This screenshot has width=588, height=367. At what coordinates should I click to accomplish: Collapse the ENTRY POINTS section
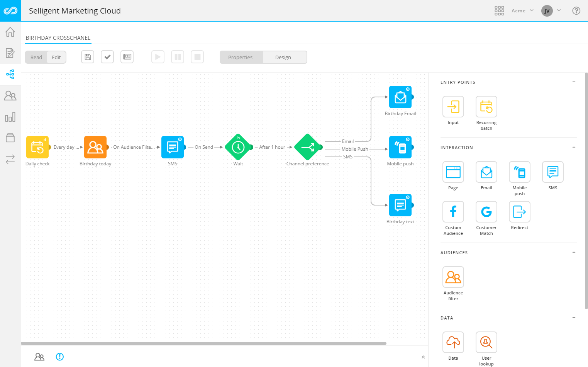pyautogui.click(x=574, y=82)
